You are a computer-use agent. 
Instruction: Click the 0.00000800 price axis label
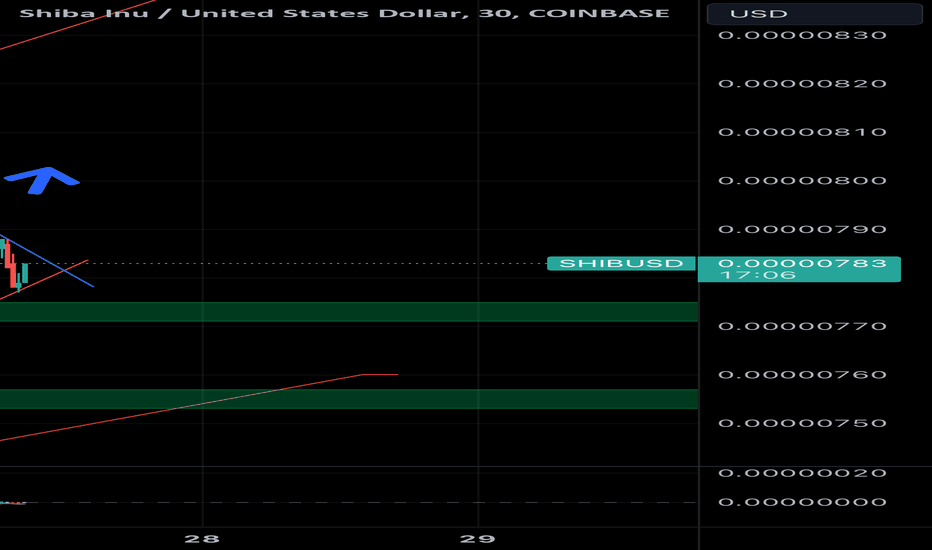click(802, 181)
